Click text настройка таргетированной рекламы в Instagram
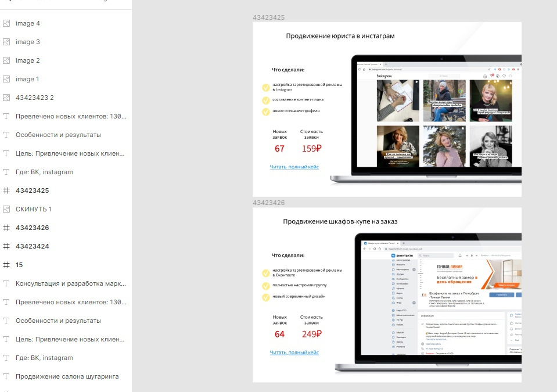 pos(307,87)
